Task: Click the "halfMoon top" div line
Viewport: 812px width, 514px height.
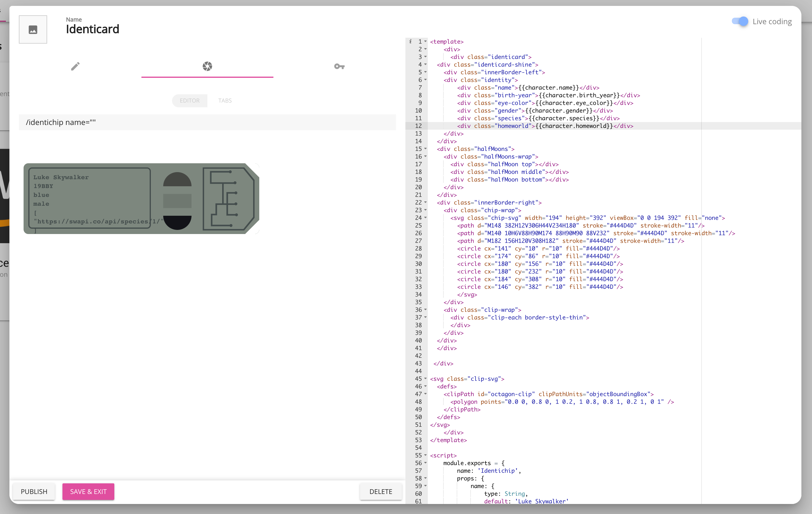Action: coord(504,164)
